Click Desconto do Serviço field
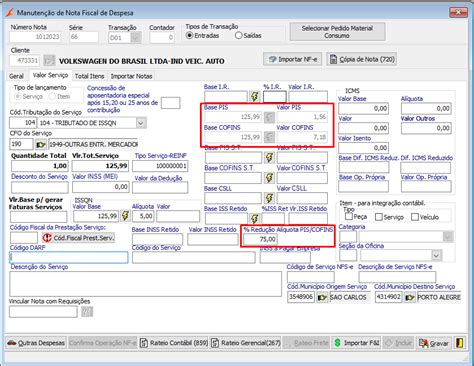The height and width of the screenshot is (366, 474). [39, 187]
